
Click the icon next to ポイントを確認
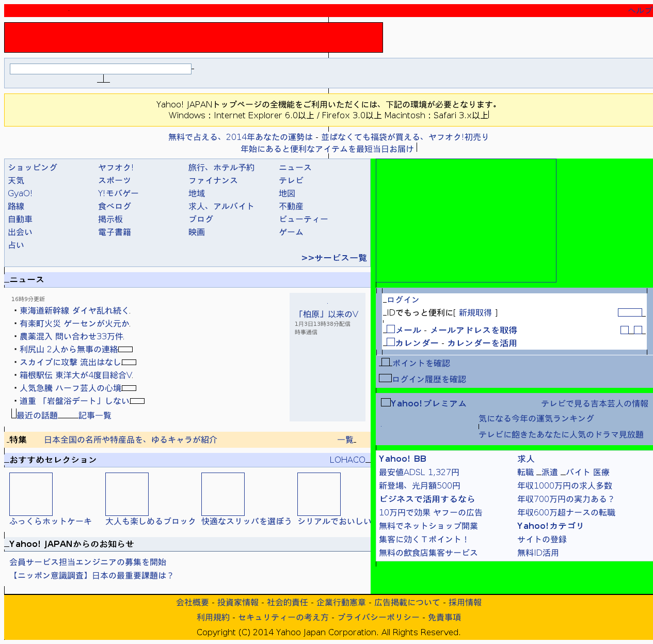386,362
